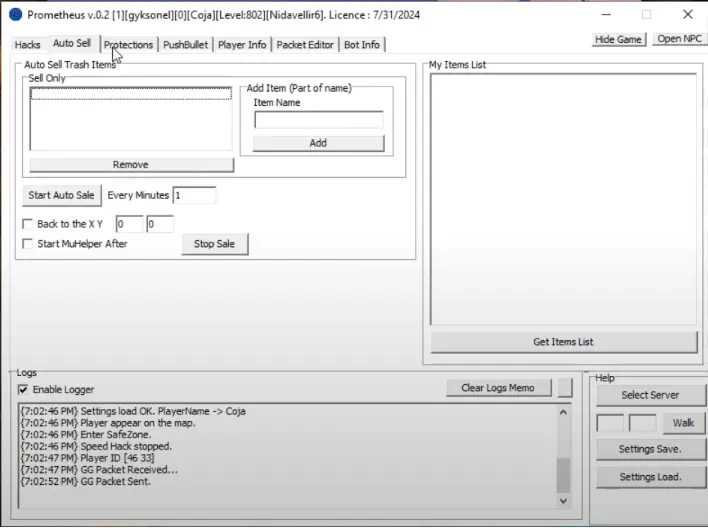The height and width of the screenshot is (528, 708).
Task: Select the Sell Only items list box
Action: (x=130, y=119)
